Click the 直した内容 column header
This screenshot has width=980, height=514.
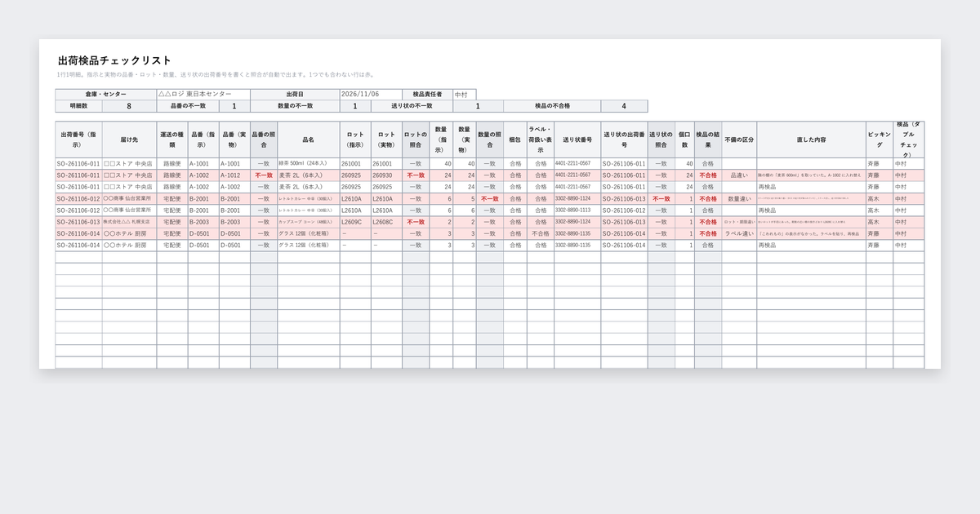812,140
